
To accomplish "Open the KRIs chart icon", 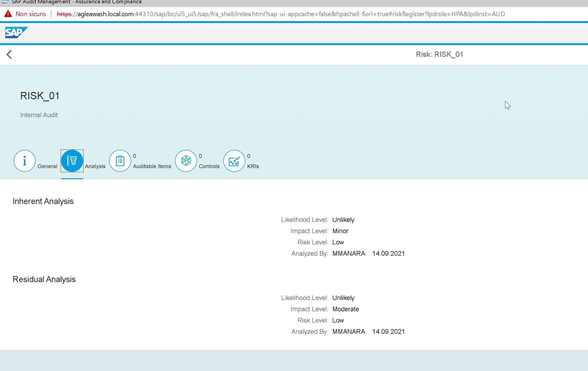I will 234,161.
